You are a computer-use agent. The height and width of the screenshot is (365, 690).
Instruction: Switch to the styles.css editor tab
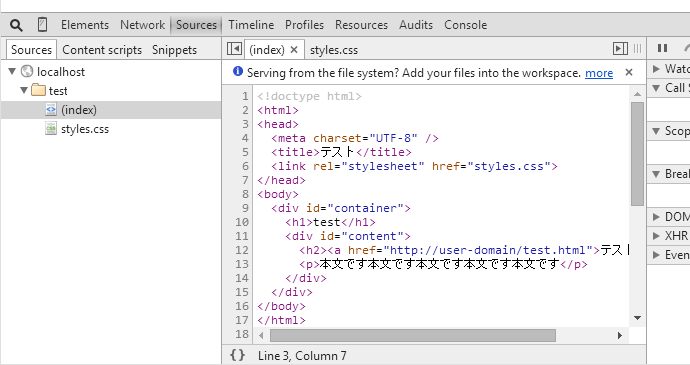tap(334, 50)
